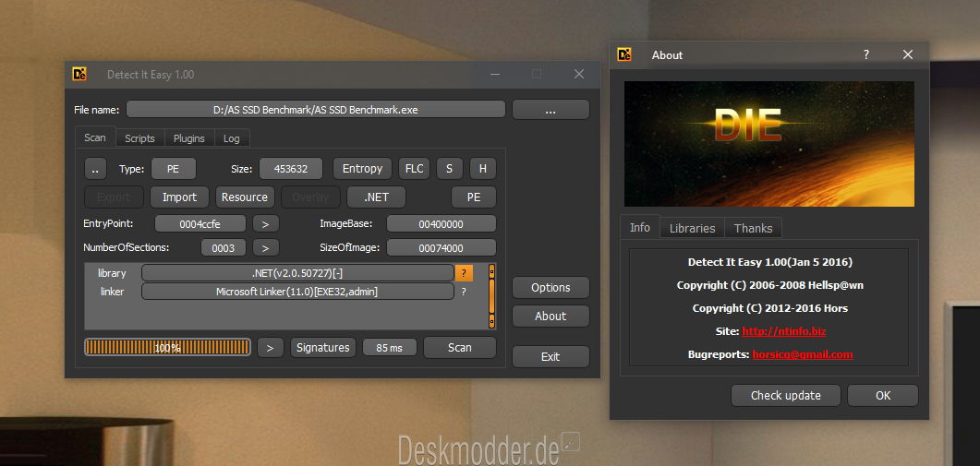
Task: Open the Plugins tab
Action: tap(188, 138)
